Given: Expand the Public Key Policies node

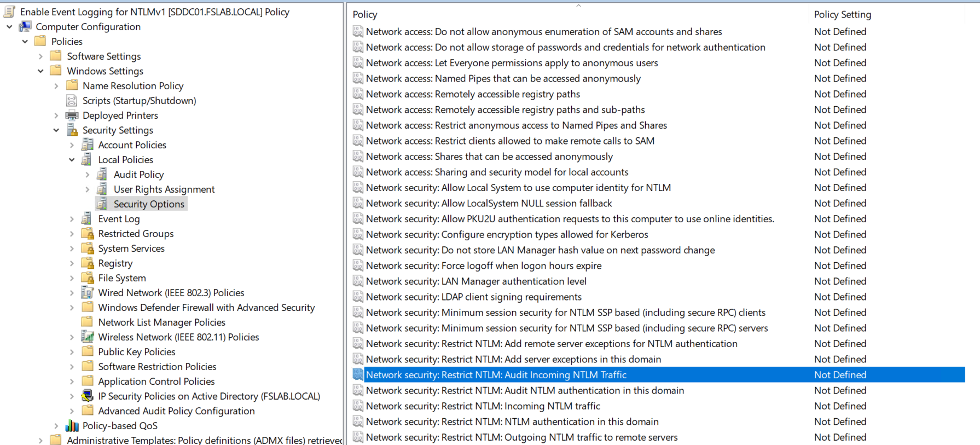Looking at the screenshot, I should 72,351.
